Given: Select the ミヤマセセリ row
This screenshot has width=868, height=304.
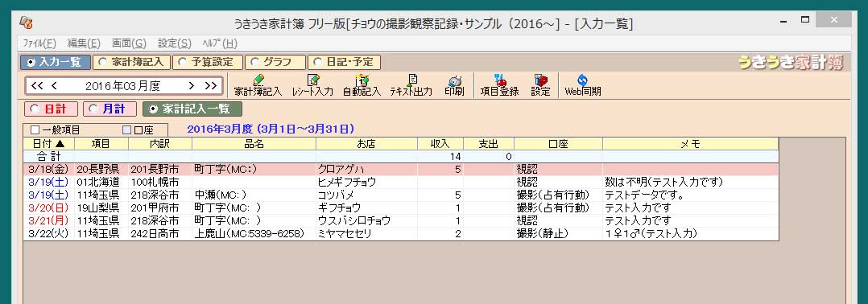Looking at the screenshot, I should [401, 234].
